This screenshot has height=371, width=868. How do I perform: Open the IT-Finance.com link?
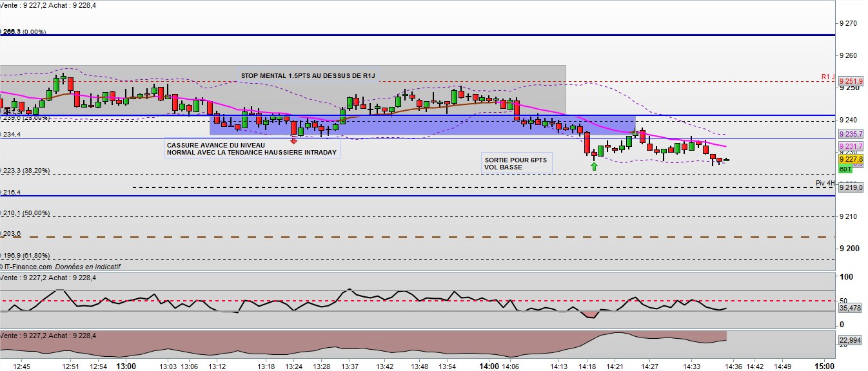(26, 267)
